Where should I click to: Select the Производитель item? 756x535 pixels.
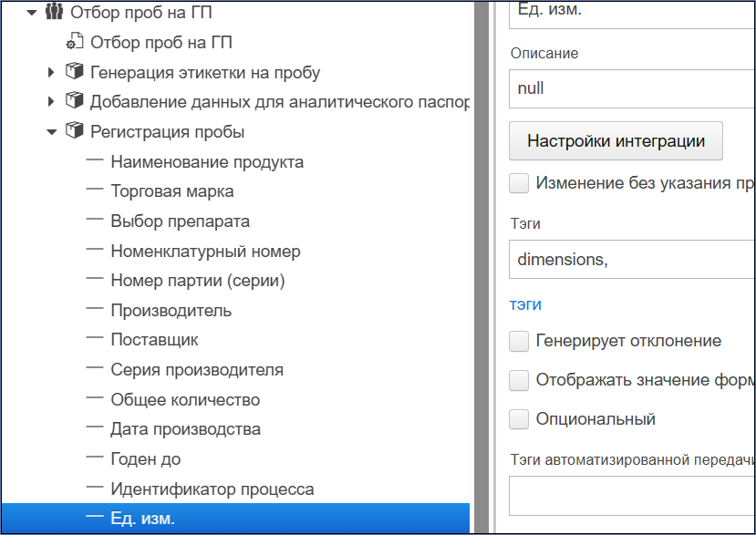pos(171,311)
